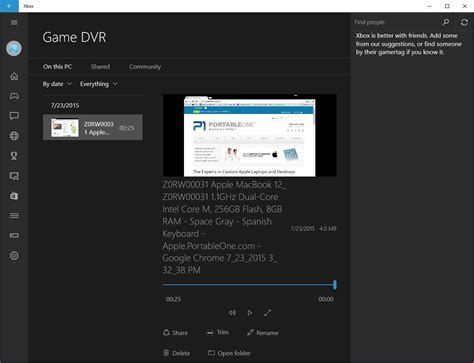
Task: Open Achievements trophy icon
Action: [14, 156]
